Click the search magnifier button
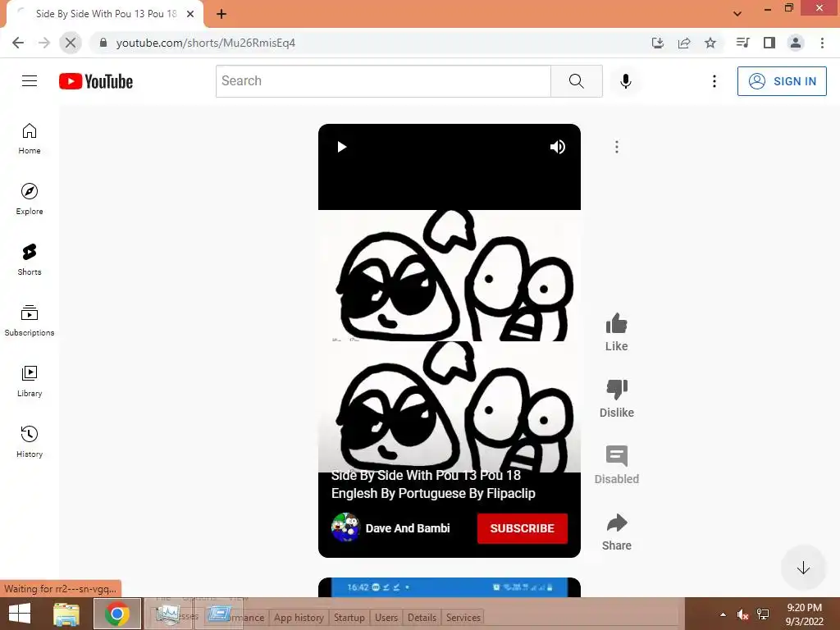This screenshot has width=840, height=630. (x=577, y=81)
